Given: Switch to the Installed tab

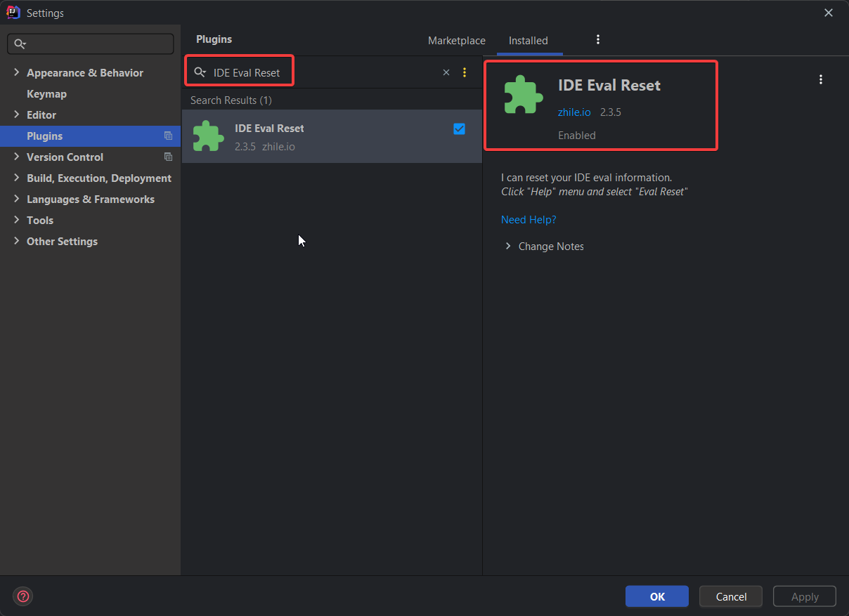Looking at the screenshot, I should coord(529,41).
